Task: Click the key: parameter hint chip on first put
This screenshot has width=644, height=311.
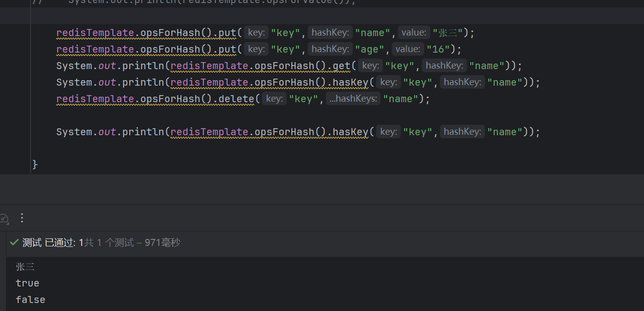Action: click(x=255, y=32)
